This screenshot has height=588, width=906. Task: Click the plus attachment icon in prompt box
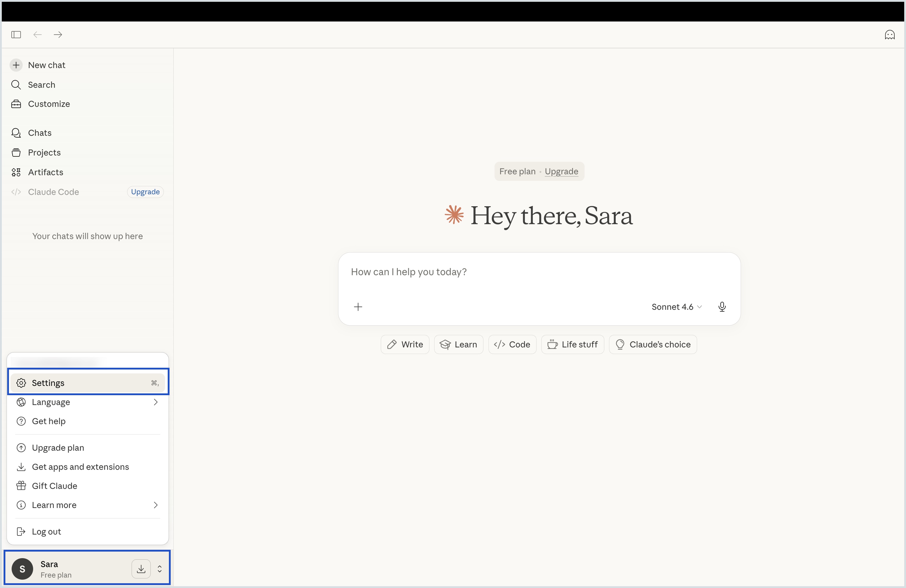point(358,307)
